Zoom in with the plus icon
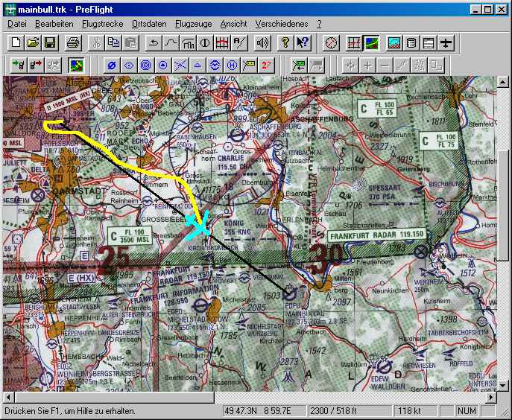512x420 pixels. 367,66
